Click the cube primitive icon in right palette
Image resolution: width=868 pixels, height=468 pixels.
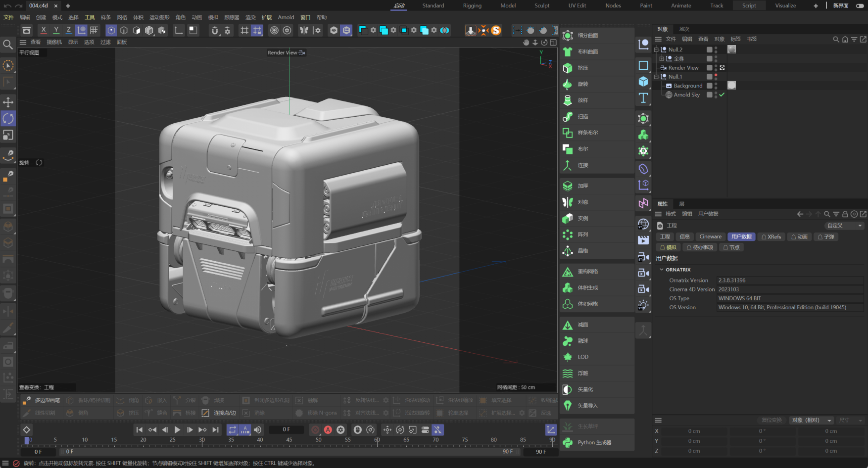643,82
